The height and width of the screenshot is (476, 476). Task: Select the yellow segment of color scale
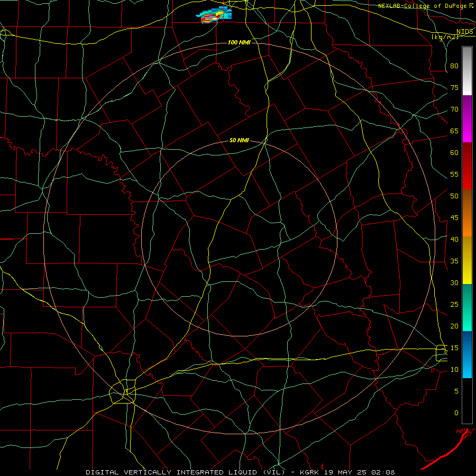[x=467, y=260]
